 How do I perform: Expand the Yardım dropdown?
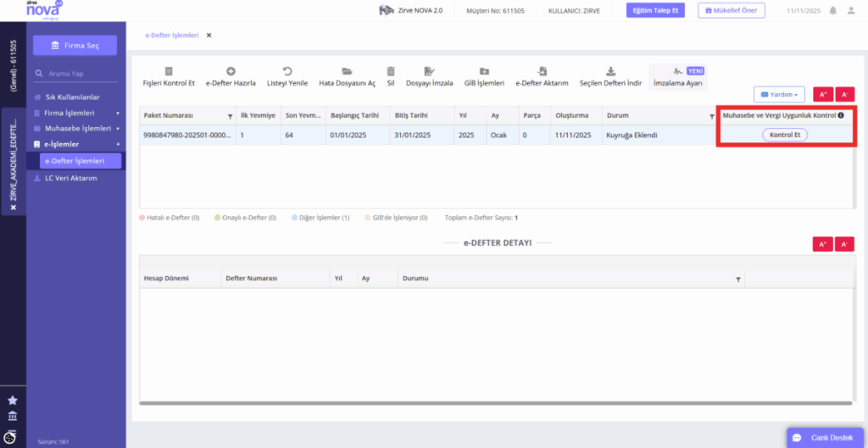tap(778, 95)
